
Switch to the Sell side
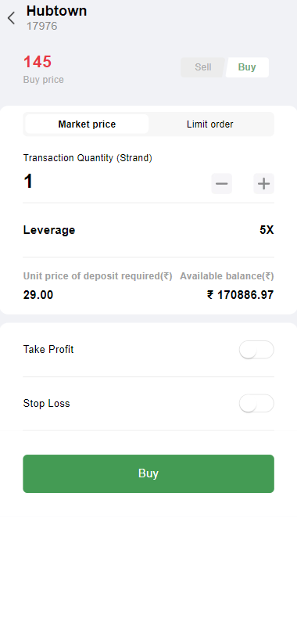coord(203,67)
